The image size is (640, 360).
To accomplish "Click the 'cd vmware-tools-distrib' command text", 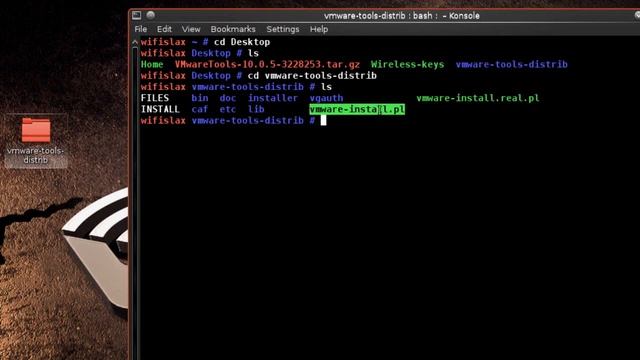I will [312, 76].
